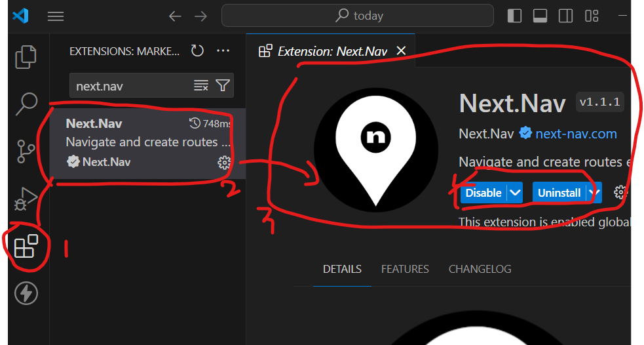Open manage gear beside Uninstall button
The height and width of the screenshot is (345, 644).
coord(620,192)
